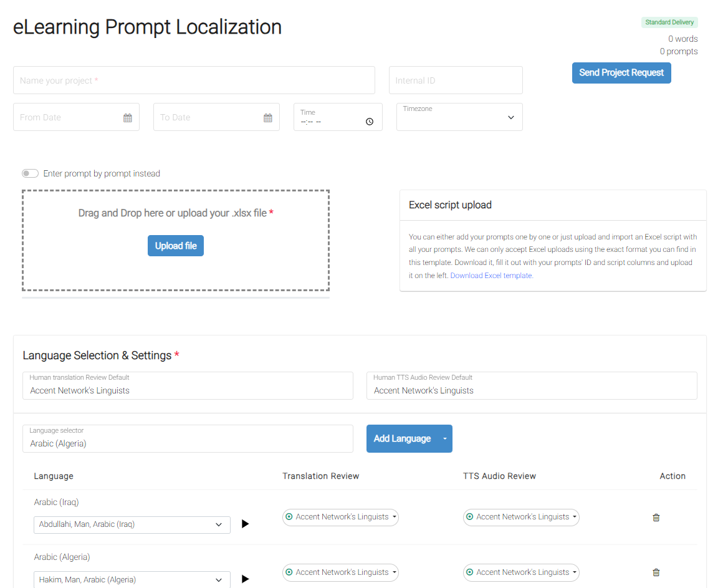The image size is (723, 588).
Task: Play the Abdullahi Arabic (Iraq) voice sample
Action: 245,524
